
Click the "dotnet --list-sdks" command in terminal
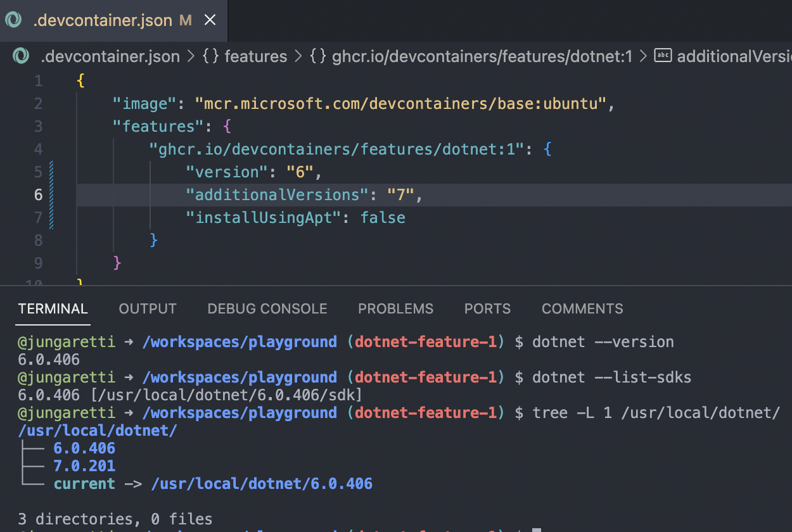point(612,377)
